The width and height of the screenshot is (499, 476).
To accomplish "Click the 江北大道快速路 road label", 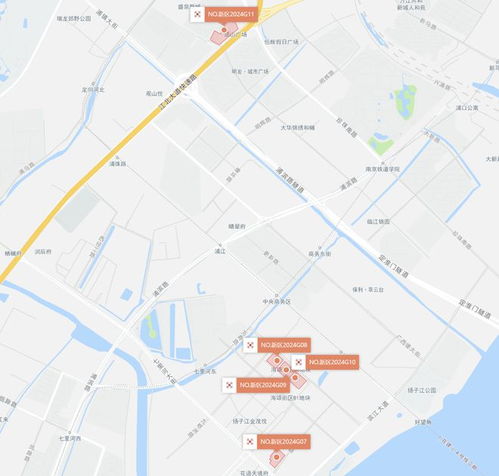I will coord(177,92).
